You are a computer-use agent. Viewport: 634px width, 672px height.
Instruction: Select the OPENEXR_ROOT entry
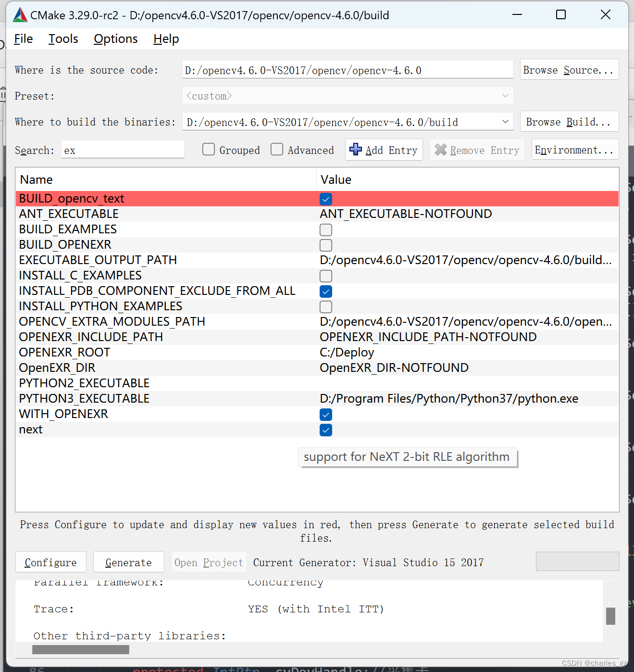pyautogui.click(x=64, y=353)
